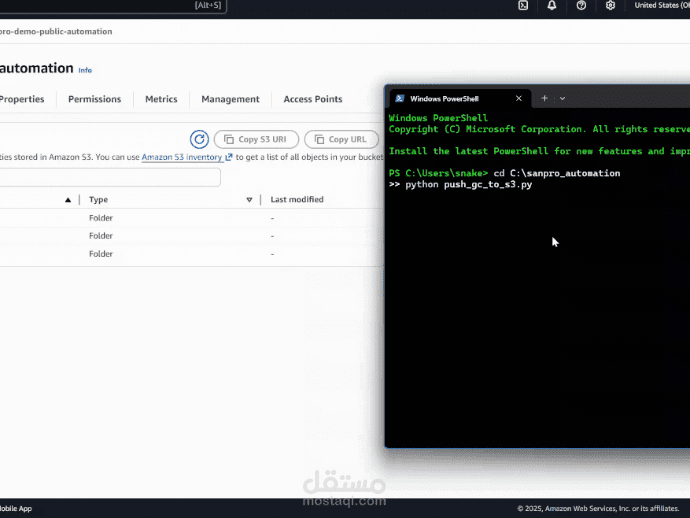Screen dimensions: 690x518
Task: Click the AWS search box Alt+S field
Action: click(113, 6)
